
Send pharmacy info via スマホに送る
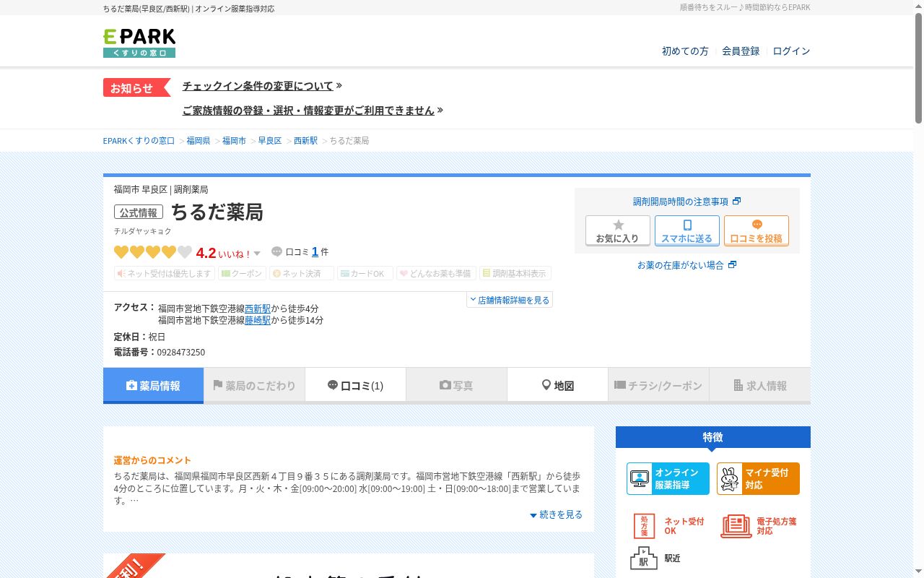tap(687, 230)
